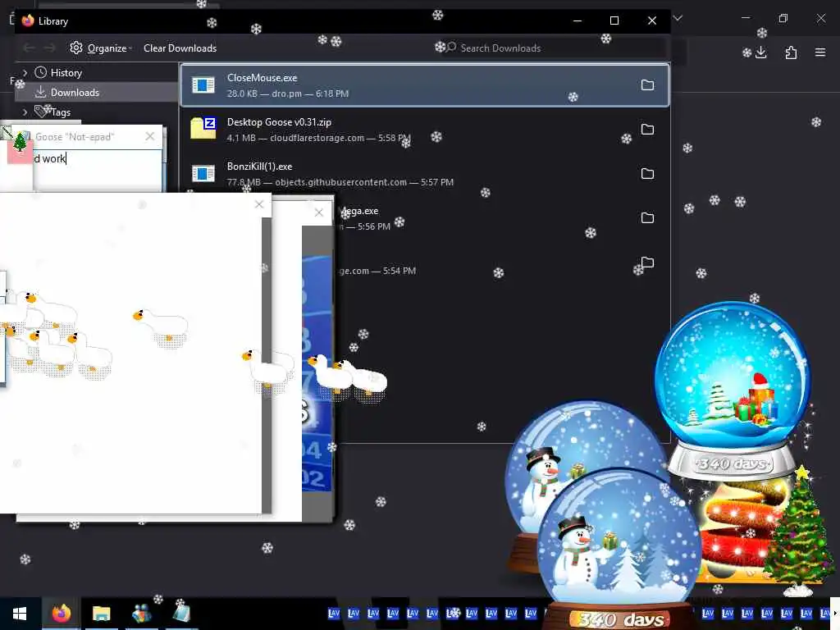Click the Christmas tree desktop widget
The width and height of the screenshot is (840, 630).
tap(798, 533)
